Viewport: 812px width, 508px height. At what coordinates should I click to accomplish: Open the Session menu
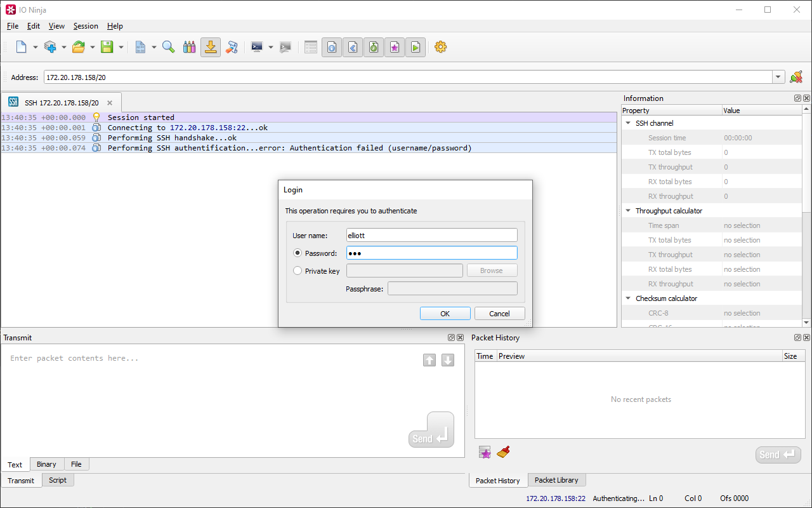[x=86, y=26]
